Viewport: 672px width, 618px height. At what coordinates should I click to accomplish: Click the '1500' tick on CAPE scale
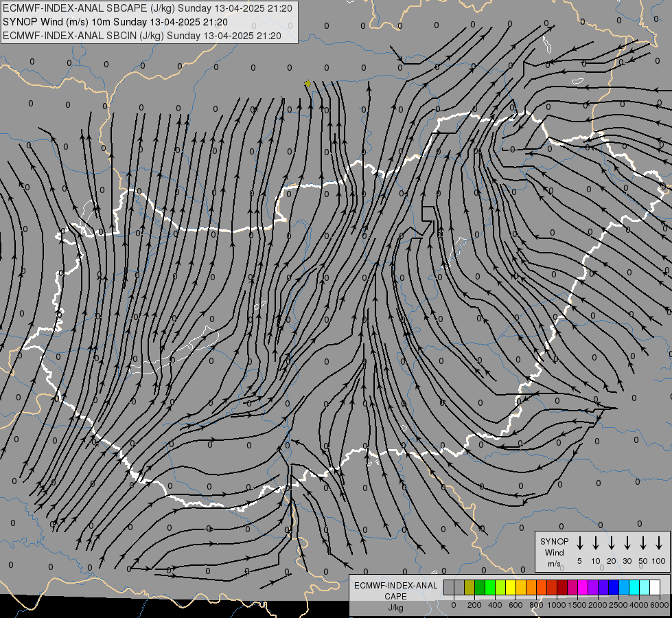pyautogui.click(x=577, y=605)
